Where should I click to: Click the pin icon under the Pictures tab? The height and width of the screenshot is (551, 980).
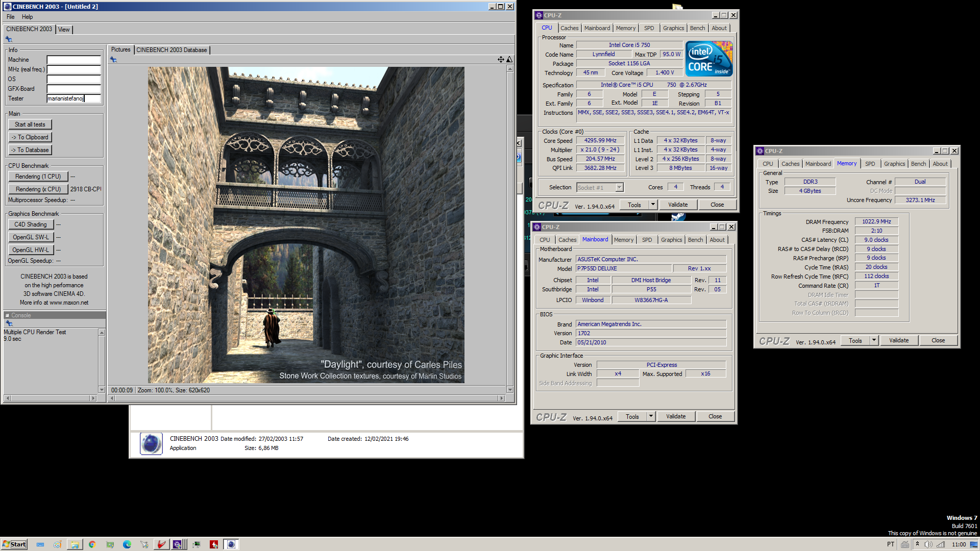click(113, 60)
